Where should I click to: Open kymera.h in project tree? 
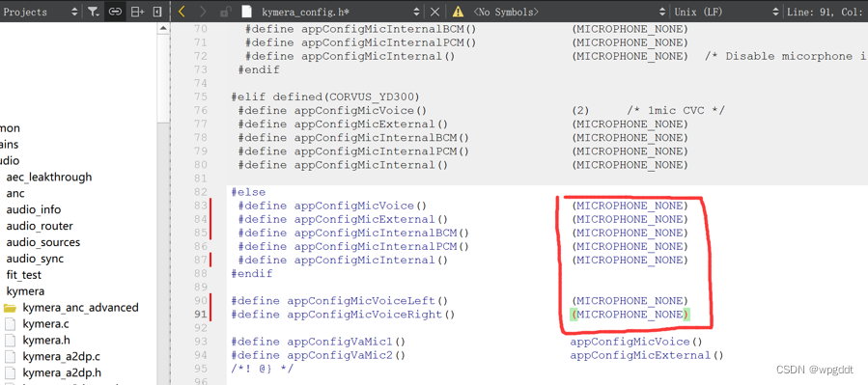coord(46,341)
